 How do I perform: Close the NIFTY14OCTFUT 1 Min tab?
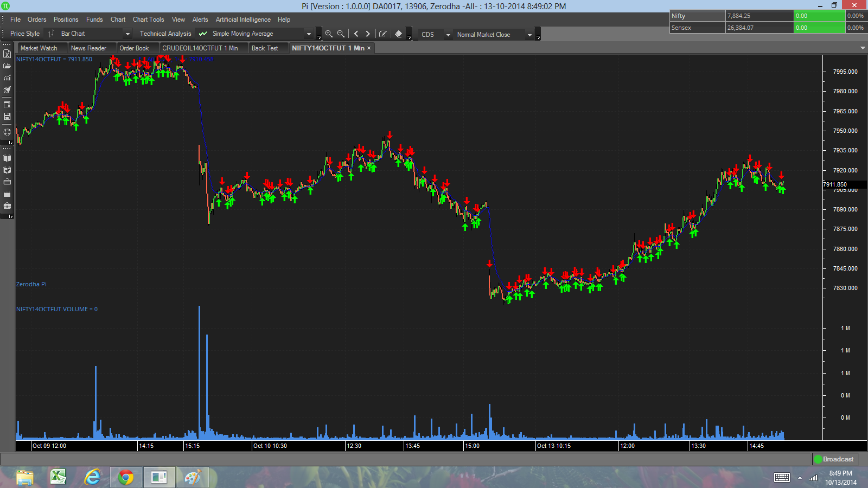369,48
